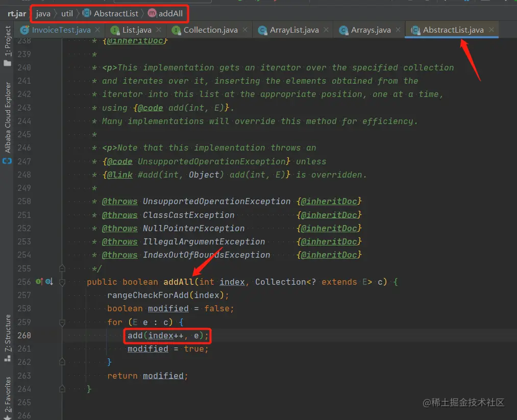Click IndexOutOfBoundsException on line 254

[206, 255]
